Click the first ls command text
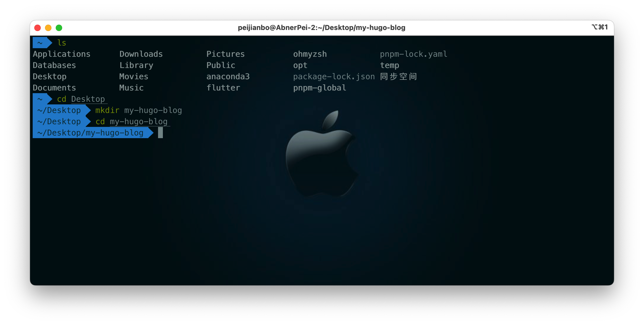Image resolution: width=644 pixels, height=325 pixels. (x=62, y=43)
